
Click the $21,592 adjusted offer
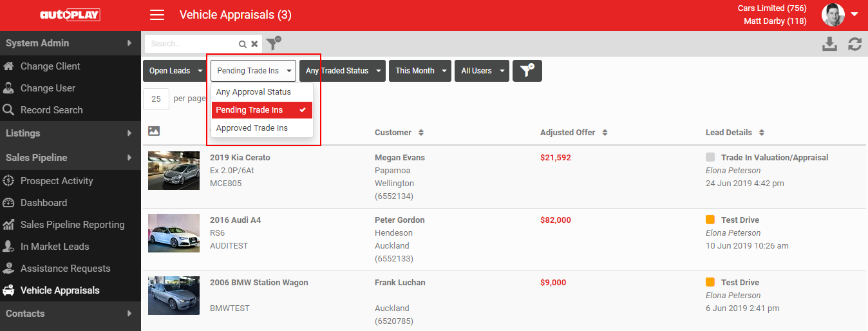click(556, 157)
